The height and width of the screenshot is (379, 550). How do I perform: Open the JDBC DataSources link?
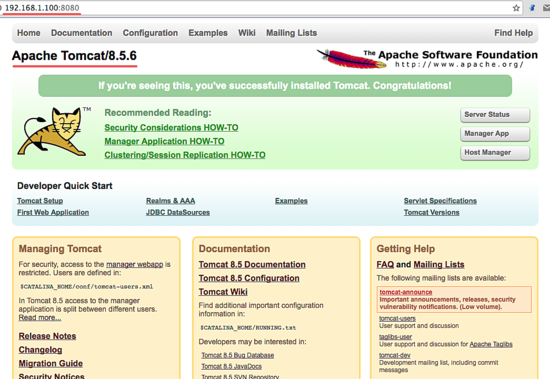coord(178,212)
